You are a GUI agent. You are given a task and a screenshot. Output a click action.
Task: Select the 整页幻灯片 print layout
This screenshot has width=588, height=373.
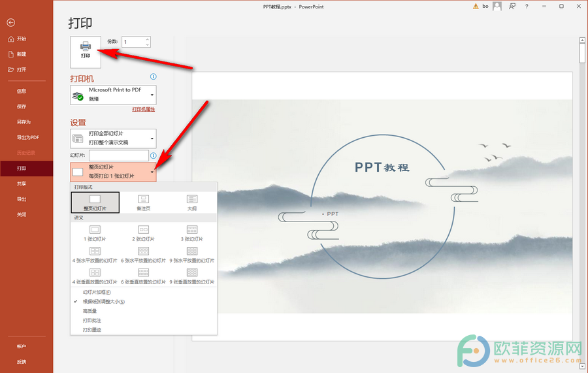pyautogui.click(x=95, y=203)
